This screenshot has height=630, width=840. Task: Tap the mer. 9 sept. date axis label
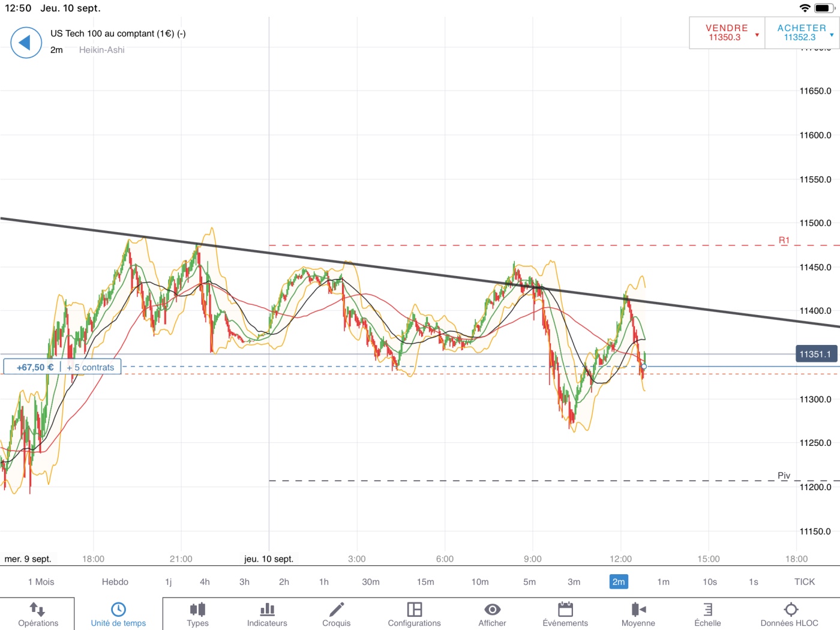click(x=28, y=559)
